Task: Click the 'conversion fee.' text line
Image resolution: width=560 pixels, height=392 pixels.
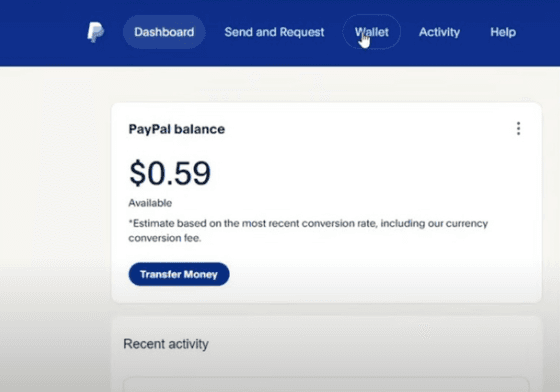Action: pyautogui.click(x=165, y=238)
